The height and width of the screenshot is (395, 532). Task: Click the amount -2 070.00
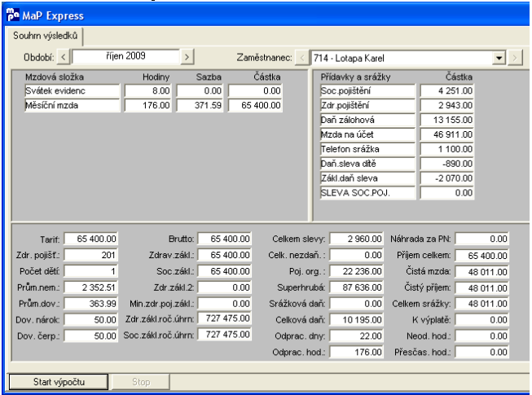coord(446,178)
